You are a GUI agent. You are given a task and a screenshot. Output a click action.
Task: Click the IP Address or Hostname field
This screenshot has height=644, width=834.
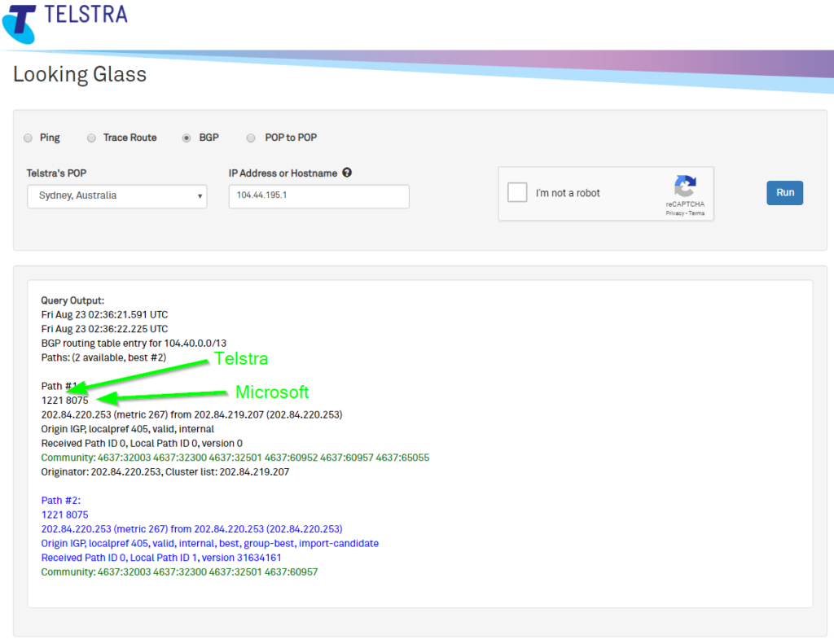click(x=319, y=196)
